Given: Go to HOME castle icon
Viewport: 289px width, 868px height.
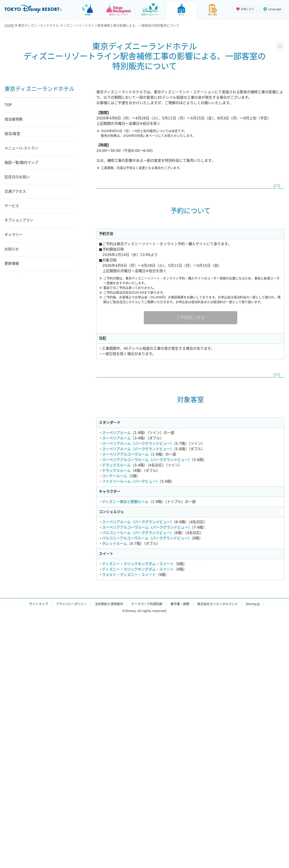Looking at the screenshot, I should pyautogui.click(x=88, y=10).
